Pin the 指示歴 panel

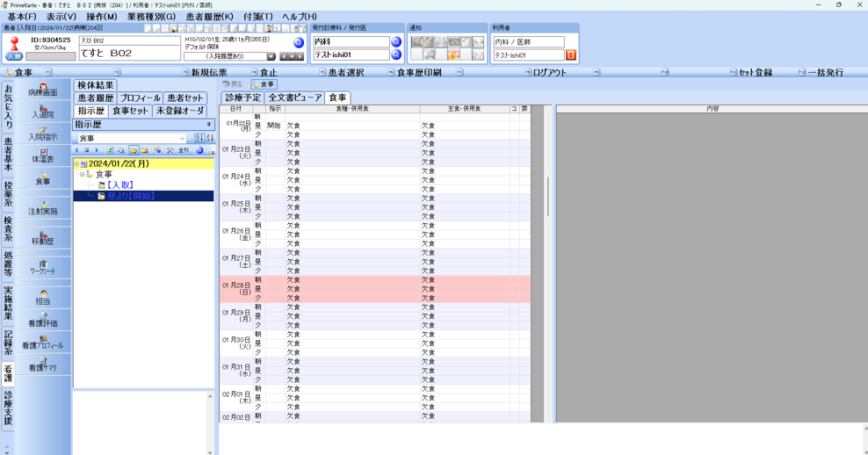pyautogui.click(x=209, y=125)
